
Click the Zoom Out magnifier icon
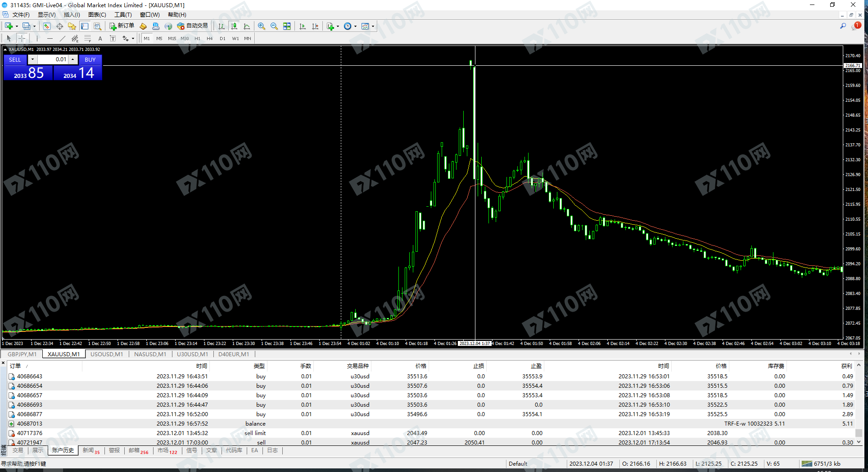[274, 26]
